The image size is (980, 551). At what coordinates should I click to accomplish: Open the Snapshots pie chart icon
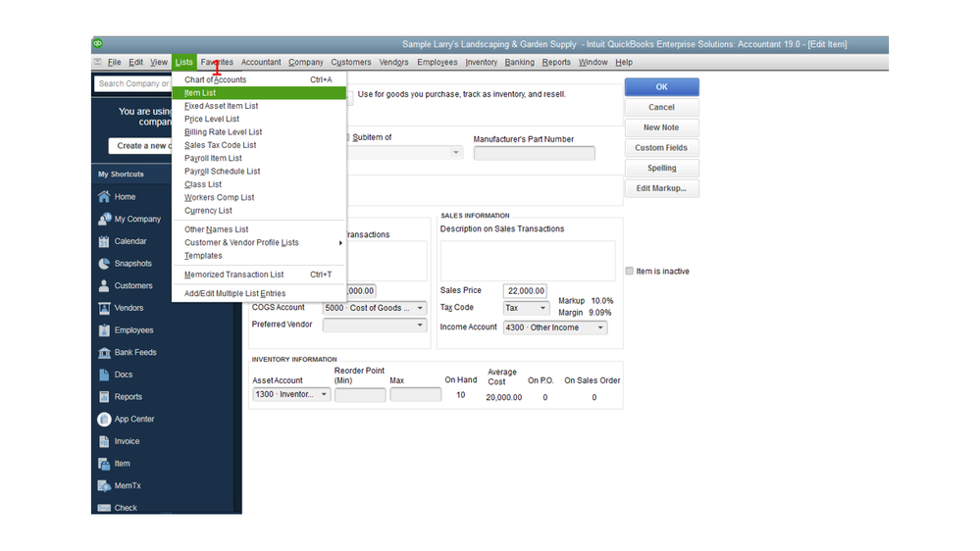pos(104,264)
